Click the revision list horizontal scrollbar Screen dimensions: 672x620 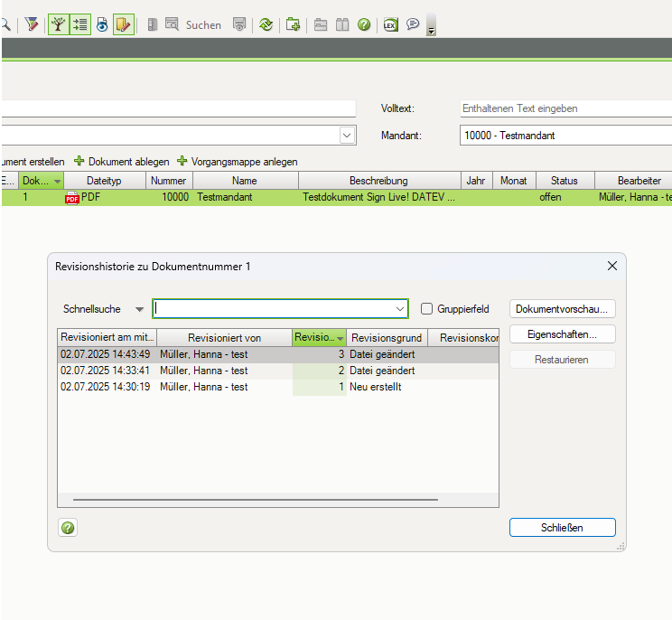click(256, 500)
